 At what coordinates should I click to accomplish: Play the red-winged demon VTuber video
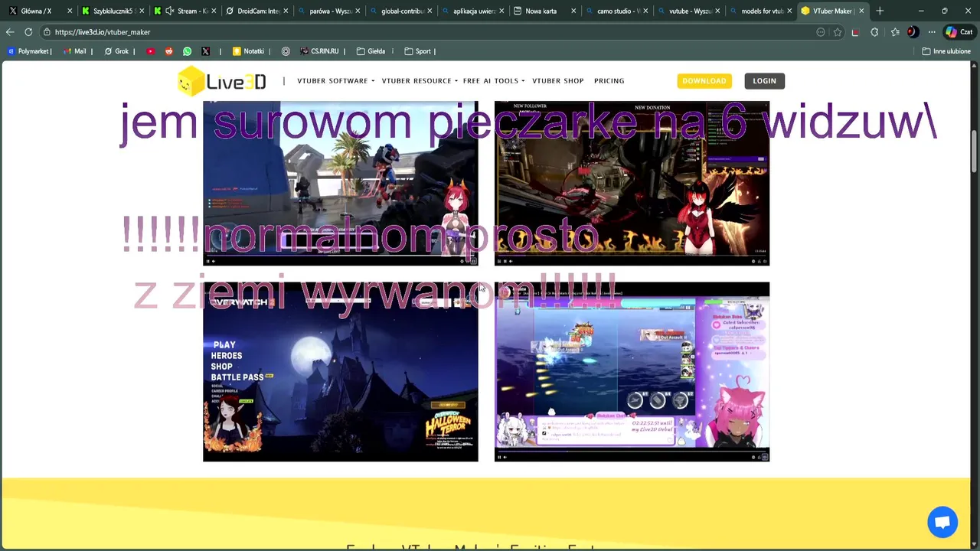632,182
